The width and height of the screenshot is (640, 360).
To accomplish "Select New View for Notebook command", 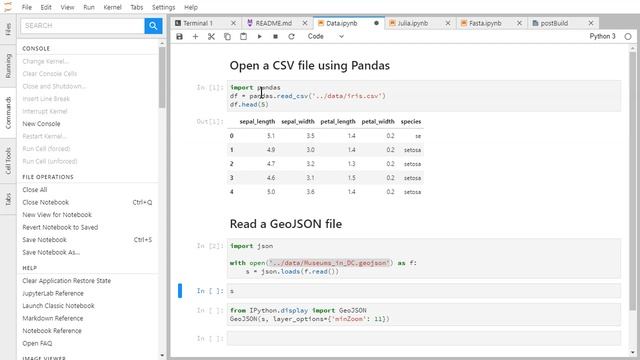I will tap(57, 215).
